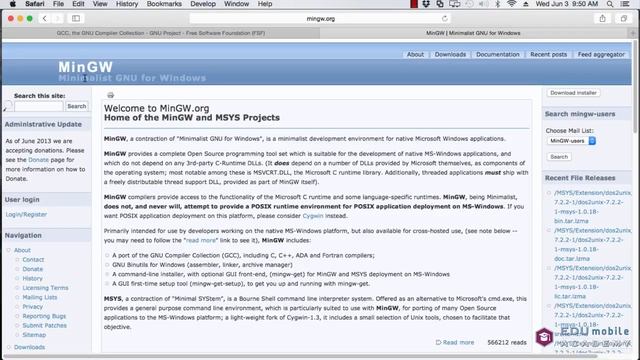Go back with Safari back arrow

[44, 18]
